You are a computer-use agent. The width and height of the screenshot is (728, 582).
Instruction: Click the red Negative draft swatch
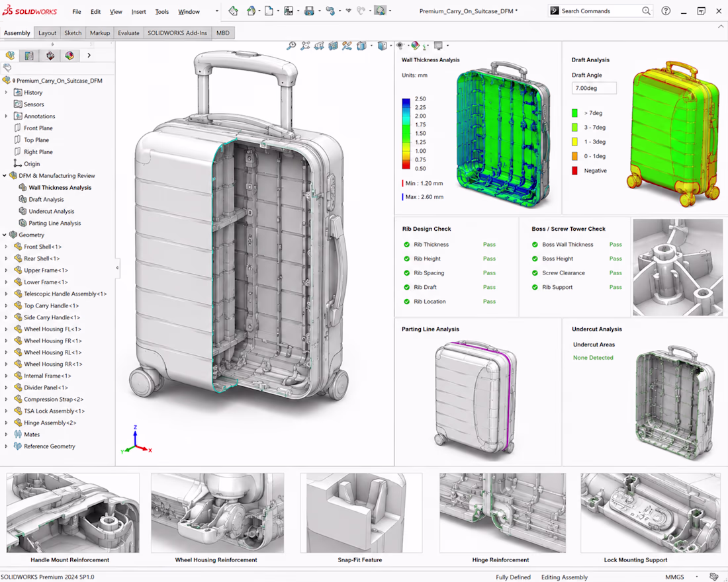click(574, 171)
